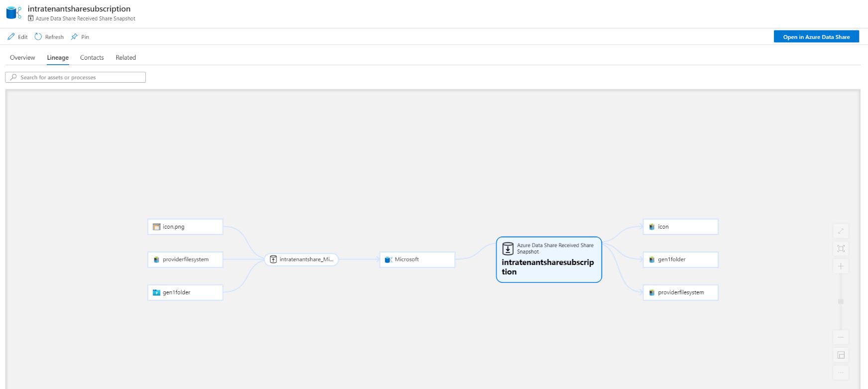Zoom out of the lineage graph
This screenshot has height=389, width=868.
tap(841, 337)
